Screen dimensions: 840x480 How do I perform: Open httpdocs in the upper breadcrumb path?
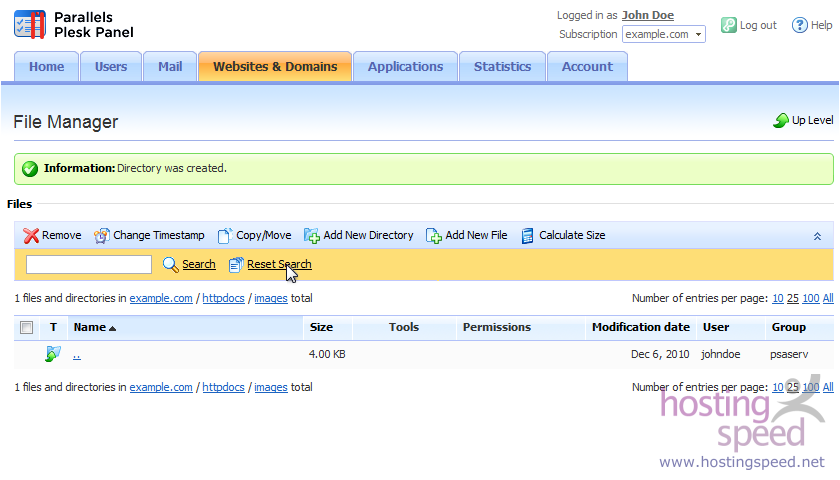223,298
